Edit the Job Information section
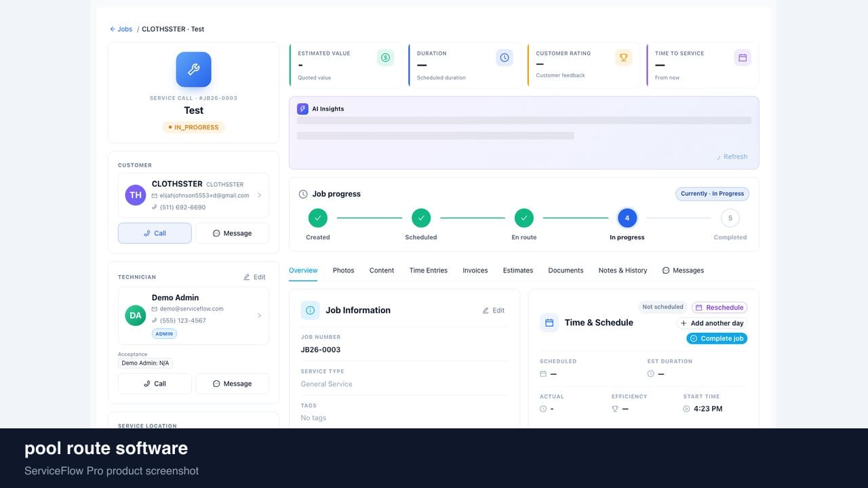The height and width of the screenshot is (488, 868). tap(493, 310)
